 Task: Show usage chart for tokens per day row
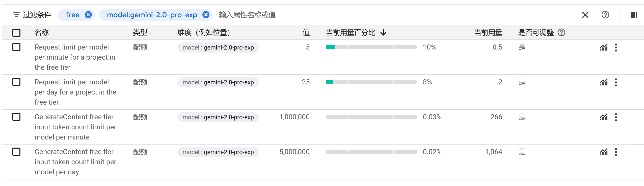point(604,152)
